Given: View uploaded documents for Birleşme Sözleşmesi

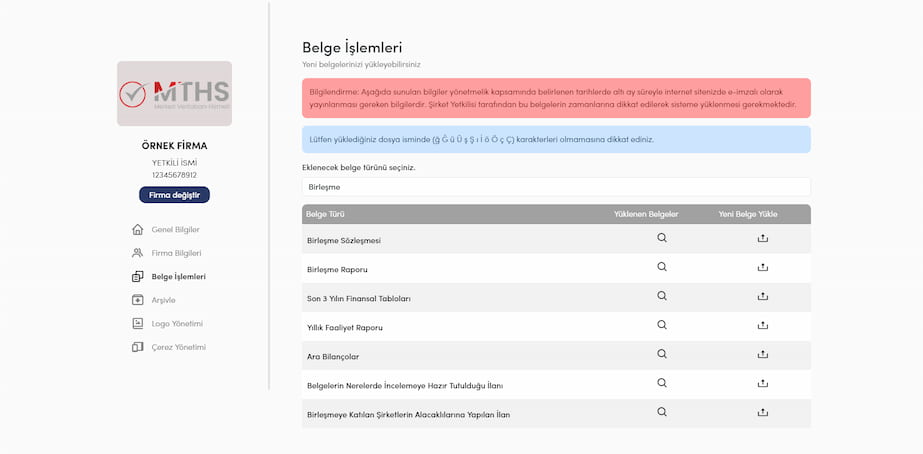Looking at the screenshot, I should tap(662, 238).
